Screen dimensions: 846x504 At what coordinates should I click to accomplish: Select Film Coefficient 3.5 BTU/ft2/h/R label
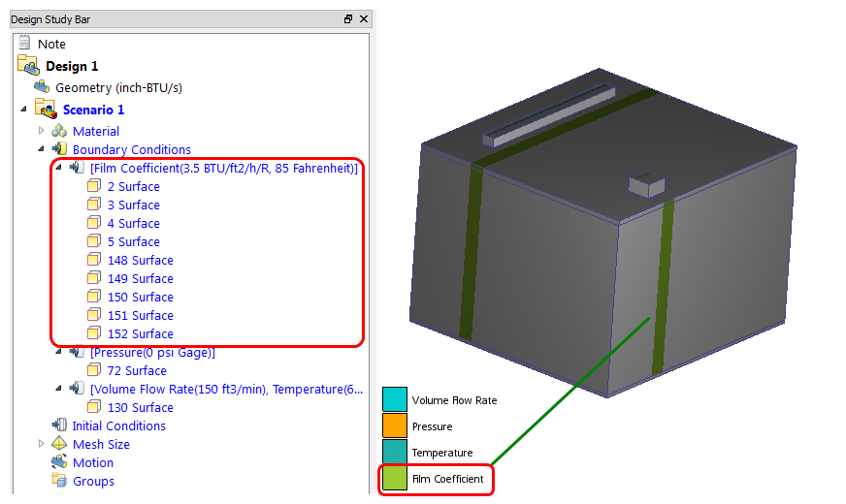pos(224,169)
